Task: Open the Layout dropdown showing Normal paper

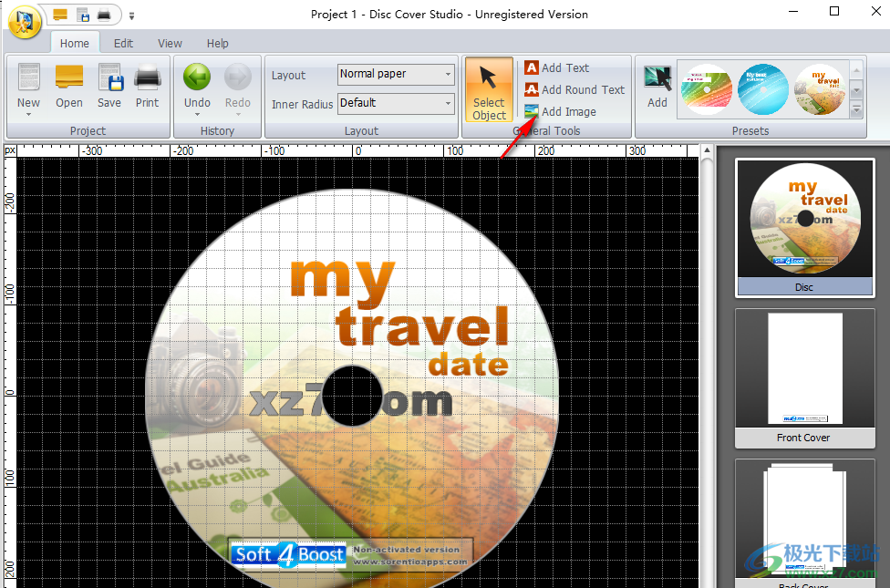Action: click(396, 75)
